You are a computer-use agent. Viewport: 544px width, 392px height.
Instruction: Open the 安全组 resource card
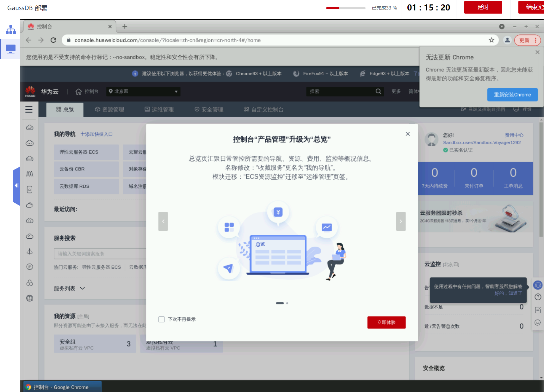(95, 344)
